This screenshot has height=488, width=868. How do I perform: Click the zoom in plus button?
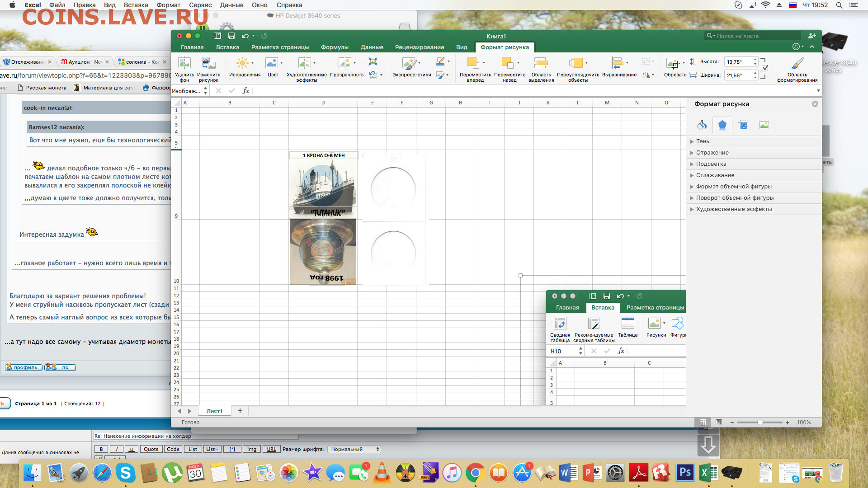[787, 422]
